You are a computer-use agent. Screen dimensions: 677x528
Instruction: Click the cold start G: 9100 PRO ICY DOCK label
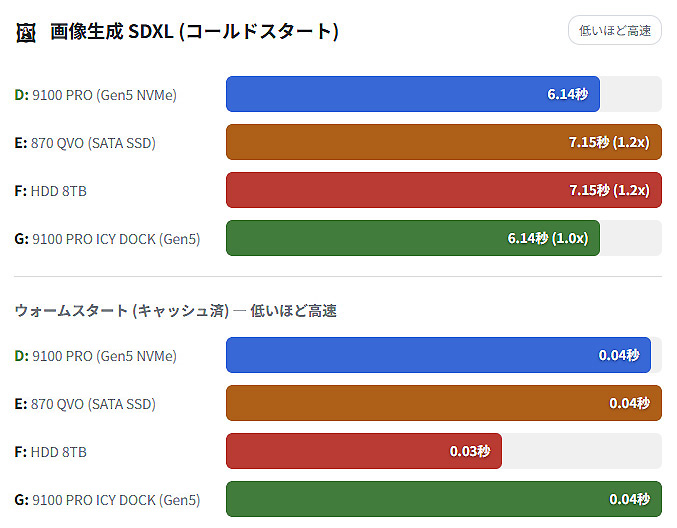107,239
